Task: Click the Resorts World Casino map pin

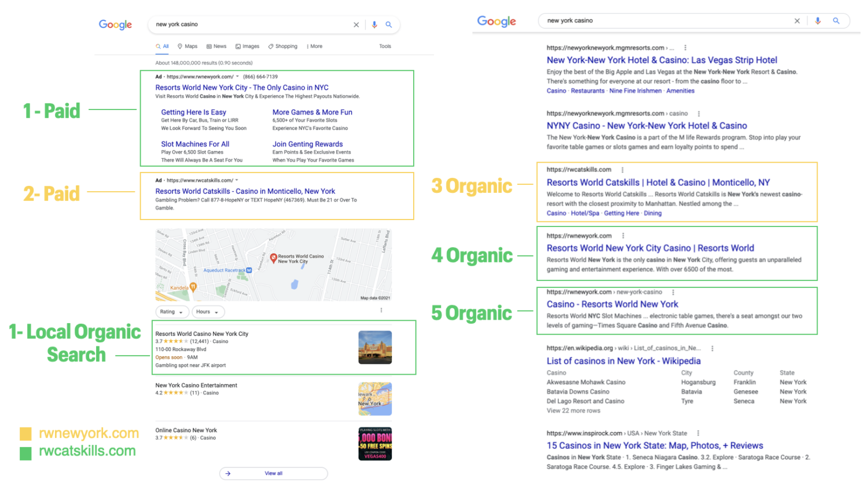Action: 274,258
